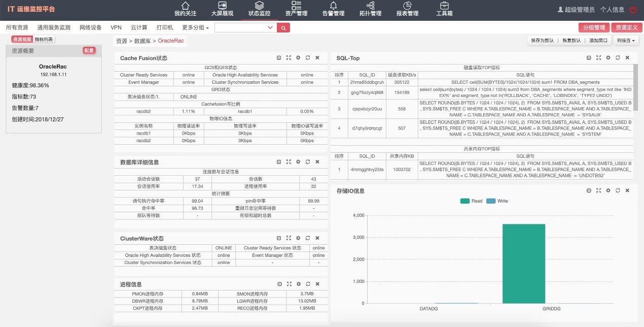Maximize the 数据库详细信息 panel to fullscreen
The height and width of the screenshot is (327, 644).
[289, 161]
